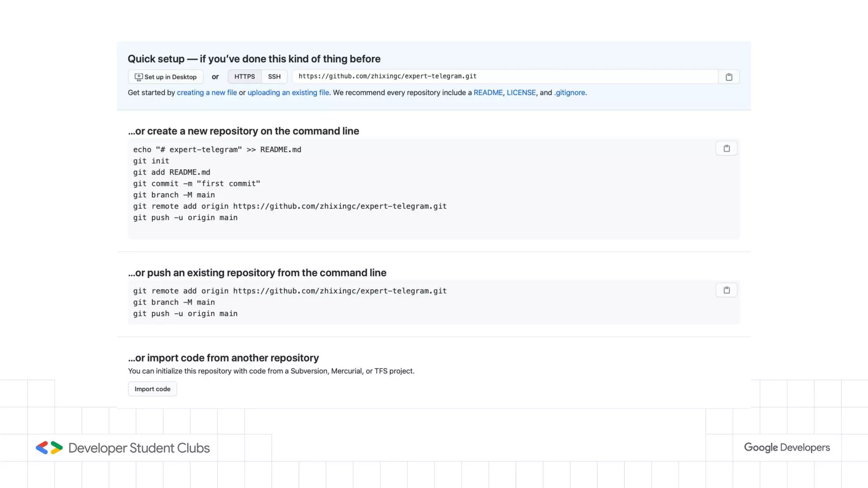Click the Quick setup heading
Screen dimensions: 868x488
(x=254, y=59)
